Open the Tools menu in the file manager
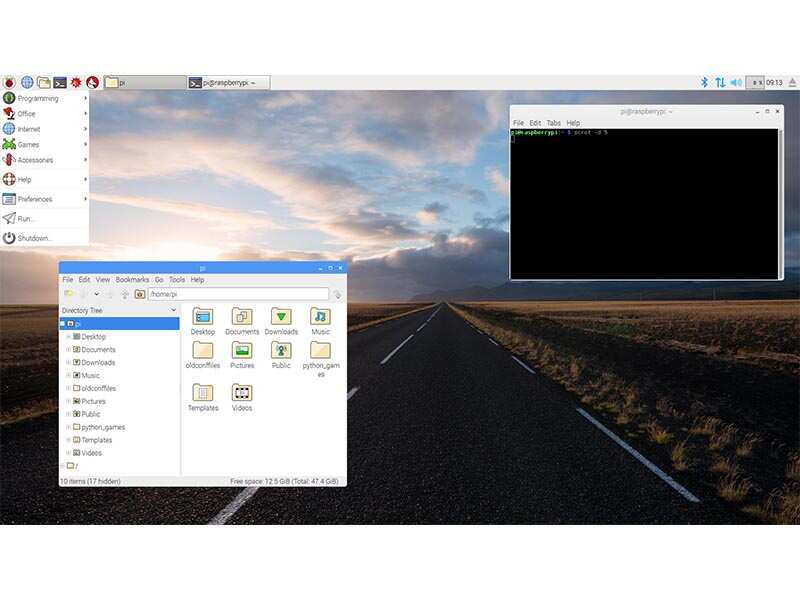 coord(176,280)
